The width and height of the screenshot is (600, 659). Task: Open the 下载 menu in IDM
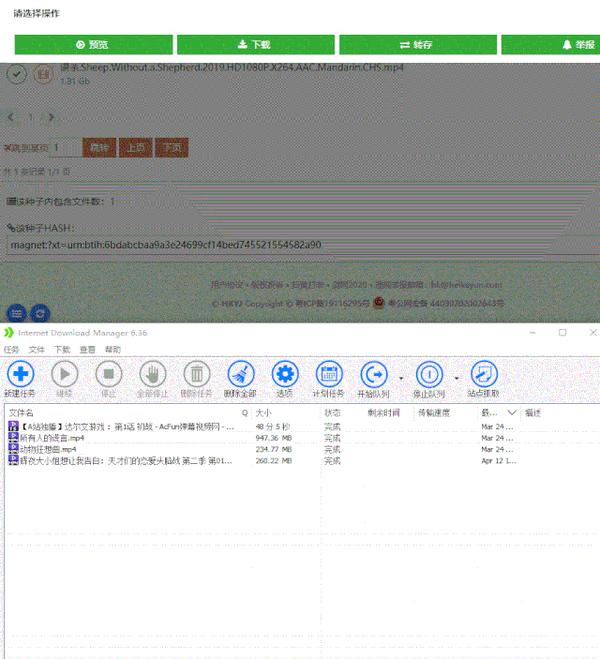tap(62, 349)
